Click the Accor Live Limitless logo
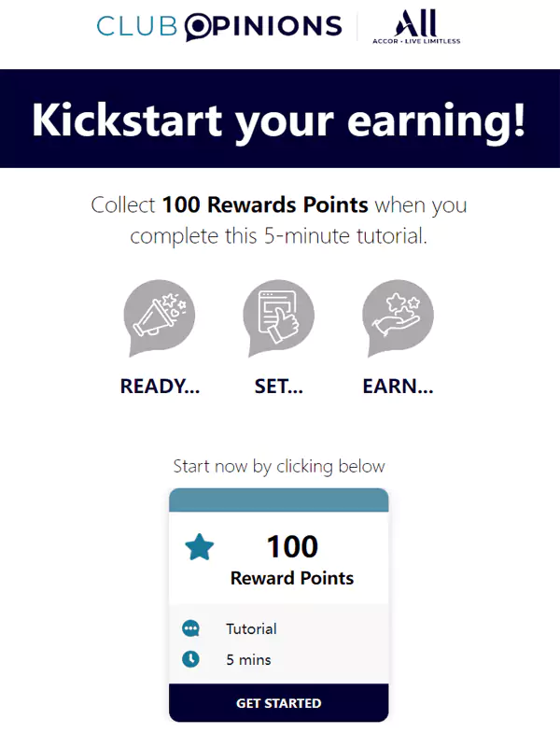The height and width of the screenshot is (747, 560). click(415, 27)
